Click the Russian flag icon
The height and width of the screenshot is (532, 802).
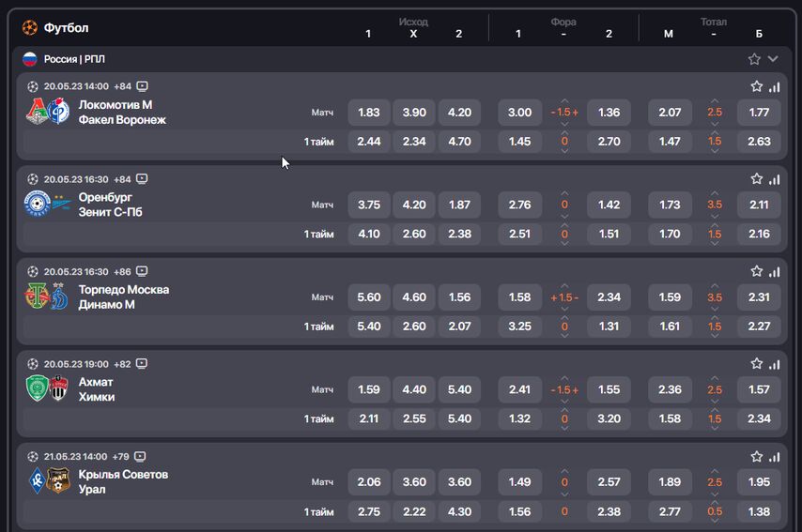pyautogui.click(x=30, y=59)
